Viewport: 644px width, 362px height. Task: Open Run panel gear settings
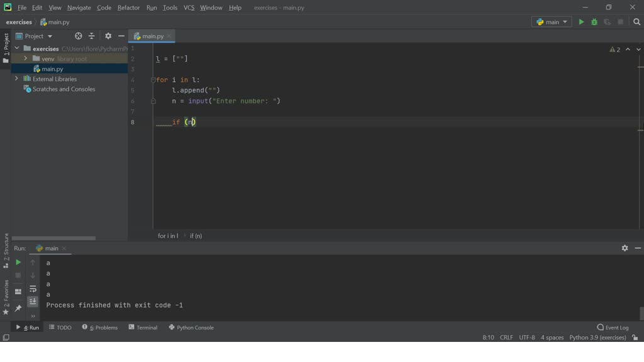click(625, 248)
